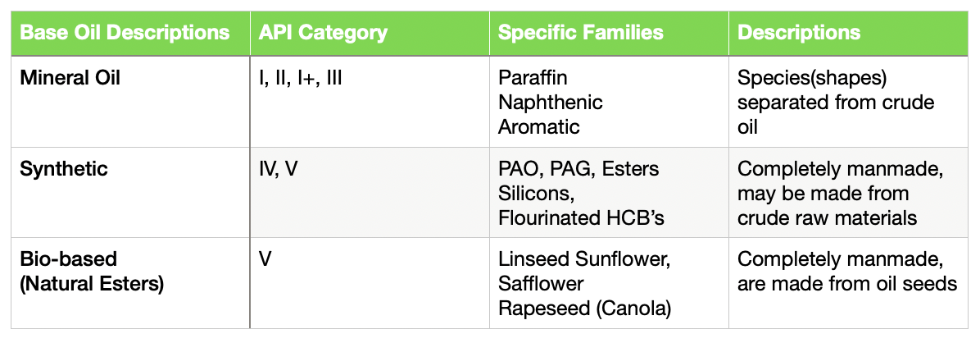This screenshot has width=980, height=343.
Task: Select the "Species(shapes) separated from crude oil" cell
Action: pyautogui.click(x=837, y=103)
